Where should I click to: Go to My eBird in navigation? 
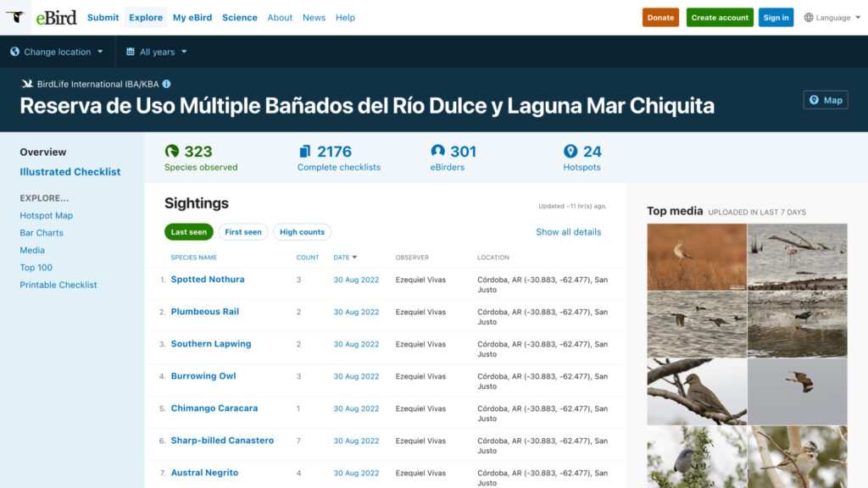click(x=192, y=18)
